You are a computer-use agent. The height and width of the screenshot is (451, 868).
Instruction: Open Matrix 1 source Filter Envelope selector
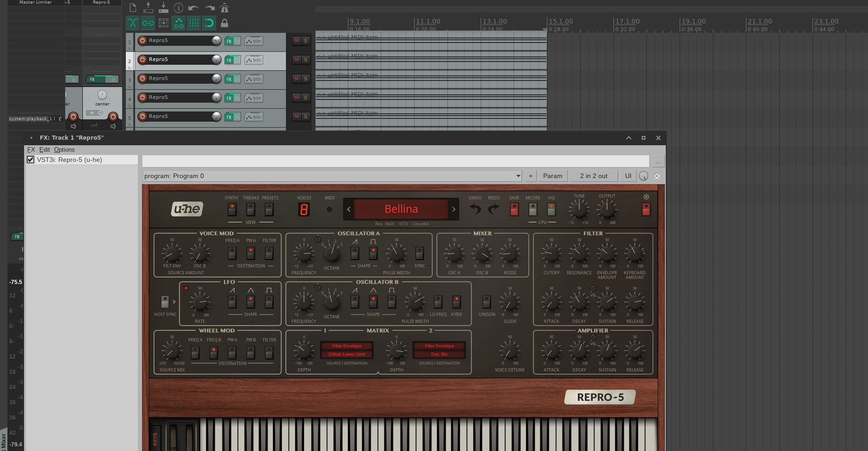click(347, 346)
